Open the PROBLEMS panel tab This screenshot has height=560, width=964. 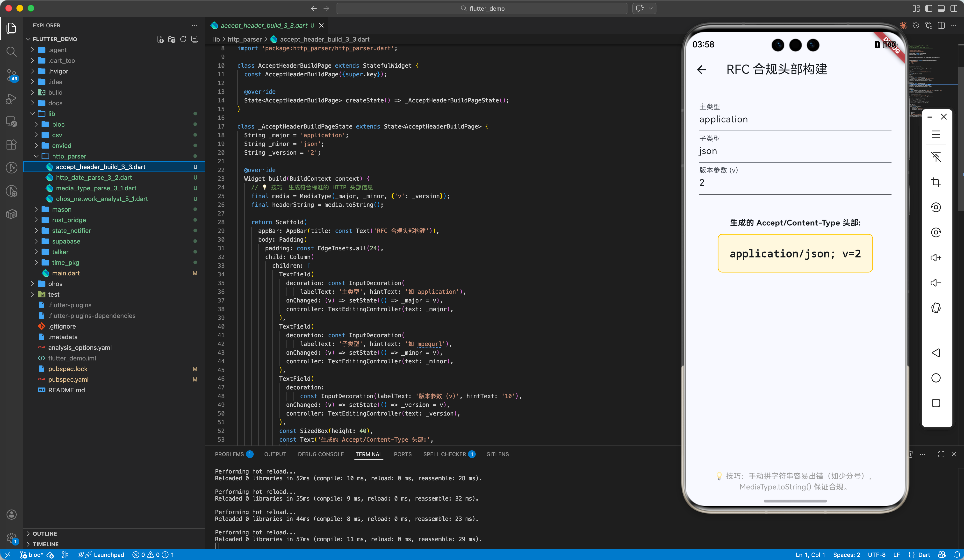click(x=229, y=454)
